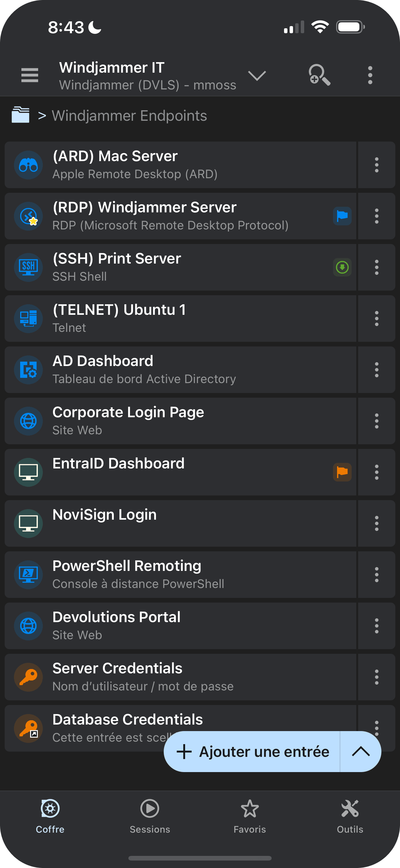Tap the orange flag on EntraID Dashboard
400x868 pixels.
coord(342,472)
